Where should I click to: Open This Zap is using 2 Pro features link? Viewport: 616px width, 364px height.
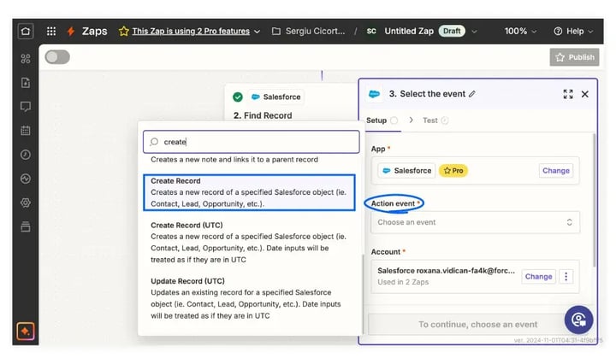(191, 31)
